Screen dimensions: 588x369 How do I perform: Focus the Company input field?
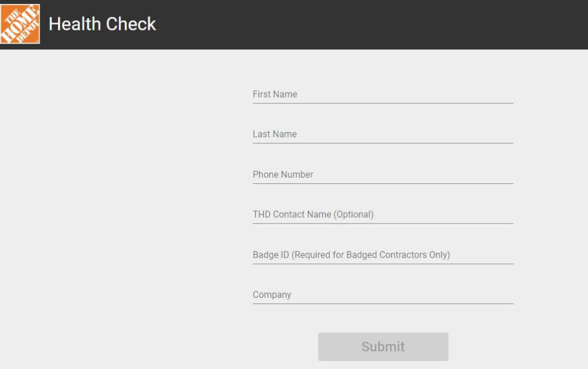[x=383, y=295]
